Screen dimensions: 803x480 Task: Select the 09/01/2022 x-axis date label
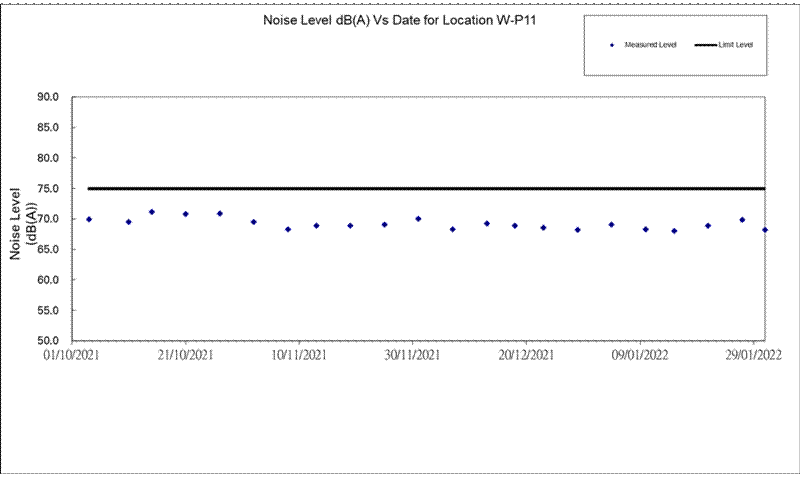click(640, 355)
